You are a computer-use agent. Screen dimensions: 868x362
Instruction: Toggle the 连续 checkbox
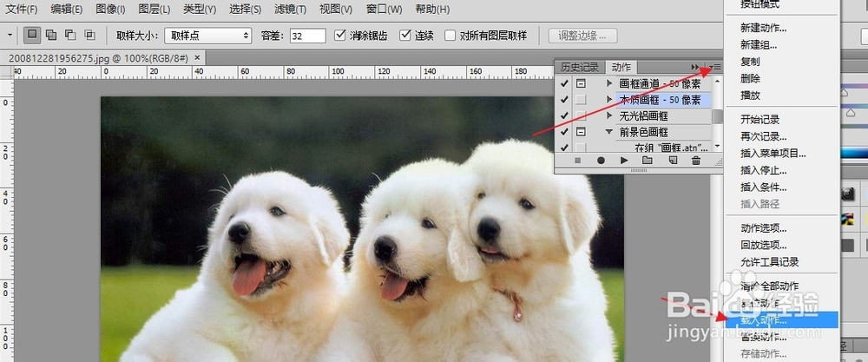pyautogui.click(x=405, y=36)
